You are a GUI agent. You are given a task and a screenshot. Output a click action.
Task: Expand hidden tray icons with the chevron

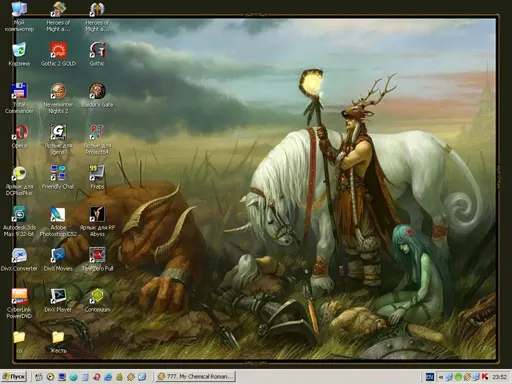point(441,377)
